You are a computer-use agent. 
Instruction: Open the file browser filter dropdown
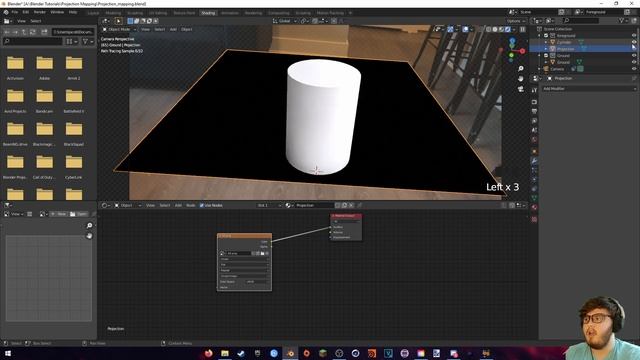(88, 41)
